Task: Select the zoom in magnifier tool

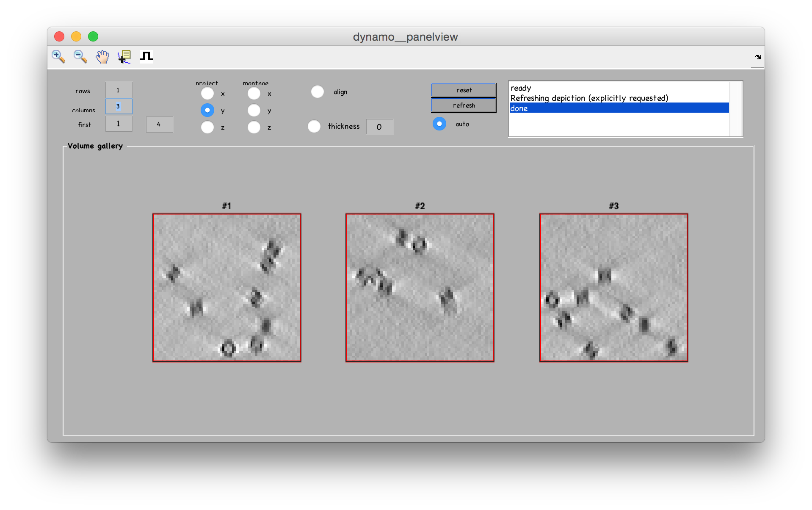Action: click(58, 56)
